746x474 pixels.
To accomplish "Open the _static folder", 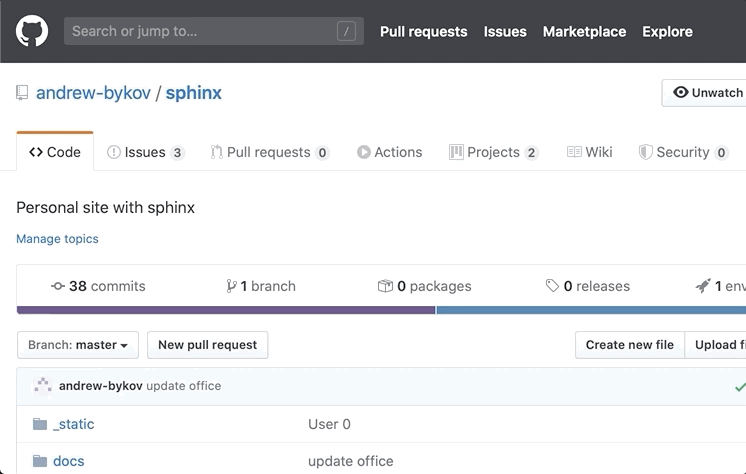I will [x=73, y=424].
